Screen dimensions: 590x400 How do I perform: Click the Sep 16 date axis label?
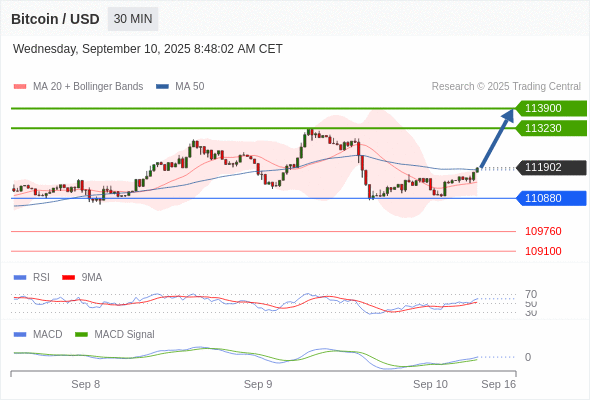pos(499,384)
